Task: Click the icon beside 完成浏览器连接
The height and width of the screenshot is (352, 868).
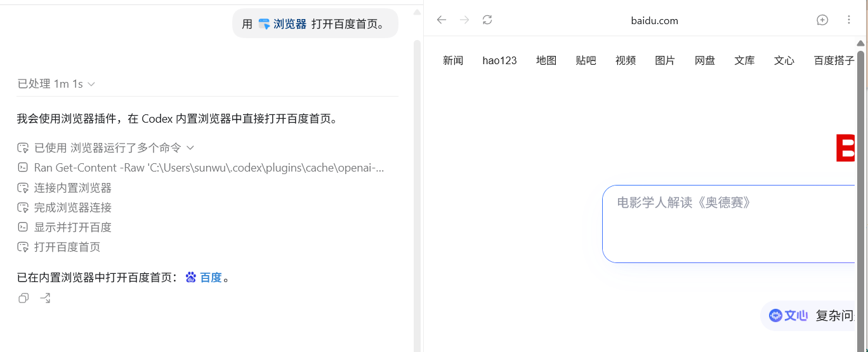Action: pos(23,207)
